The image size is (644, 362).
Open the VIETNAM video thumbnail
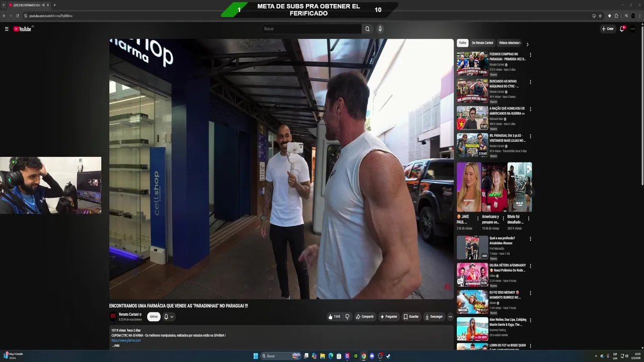click(472, 118)
